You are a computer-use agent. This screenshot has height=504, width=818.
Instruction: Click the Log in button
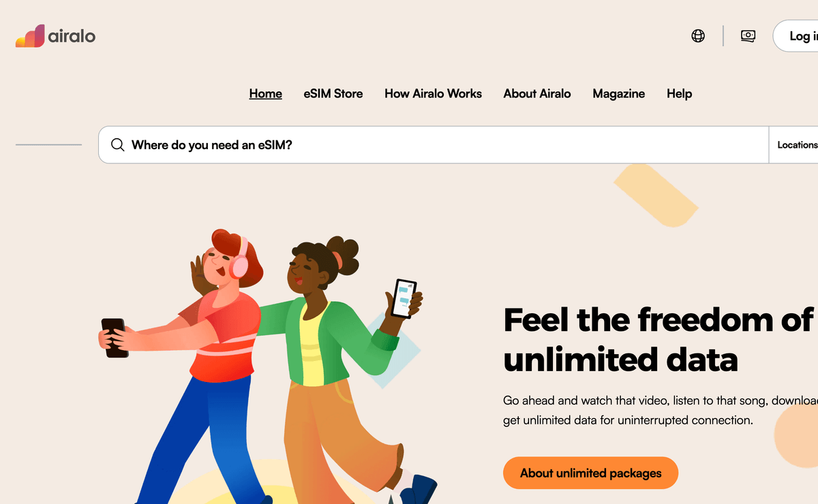click(796, 36)
